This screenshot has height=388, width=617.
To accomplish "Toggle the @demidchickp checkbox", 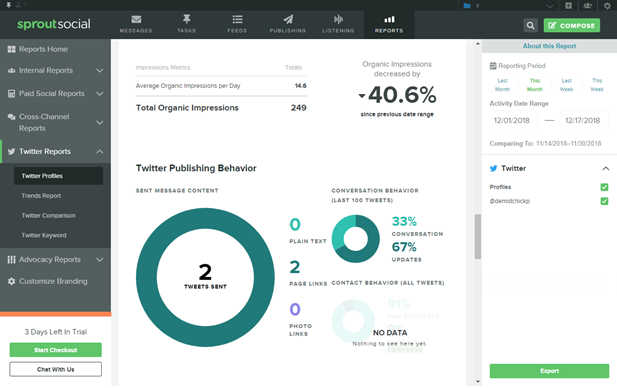I will click(x=604, y=201).
